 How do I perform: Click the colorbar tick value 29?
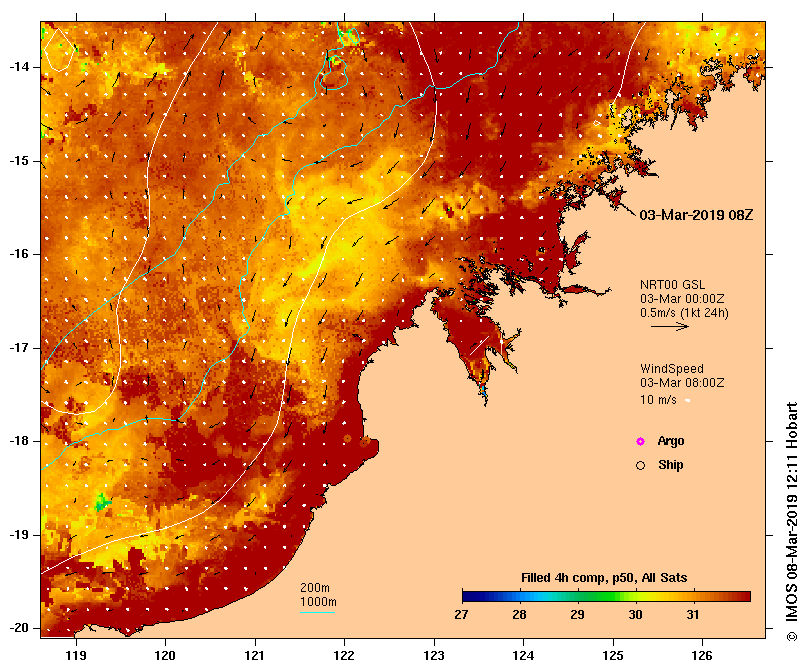click(577, 615)
